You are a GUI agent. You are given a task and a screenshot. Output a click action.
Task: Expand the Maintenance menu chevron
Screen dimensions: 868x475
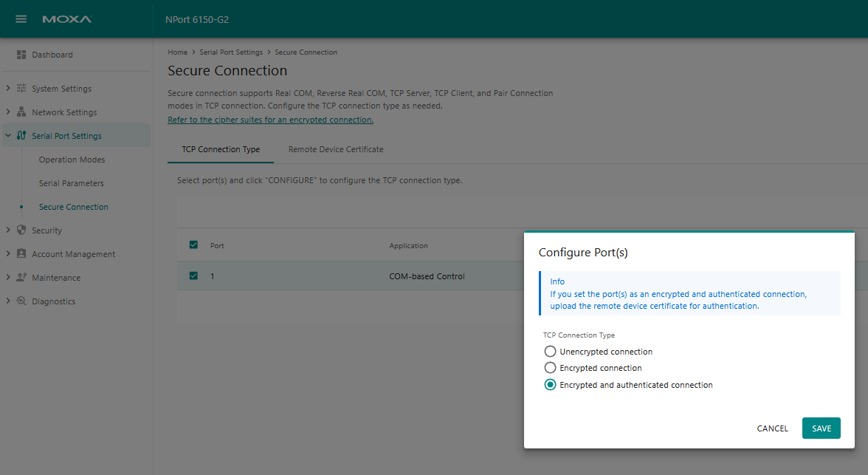(x=7, y=278)
